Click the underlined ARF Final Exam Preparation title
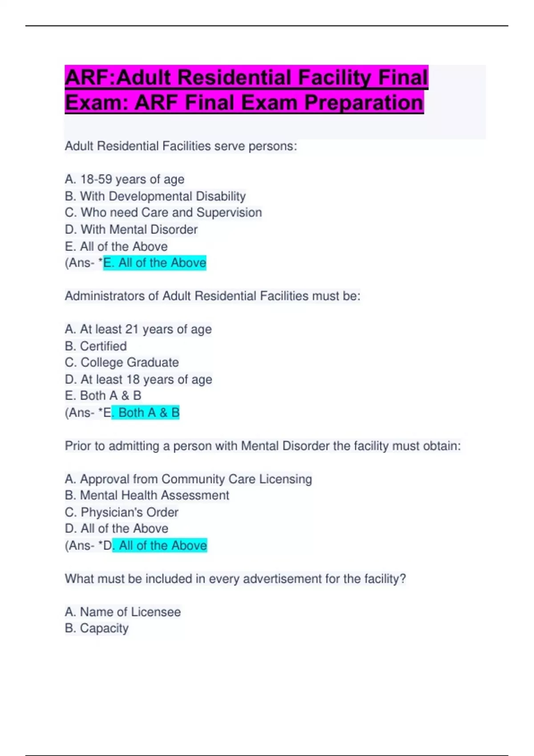534x756 pixels. pyautogui.click(x=246, y=90)
